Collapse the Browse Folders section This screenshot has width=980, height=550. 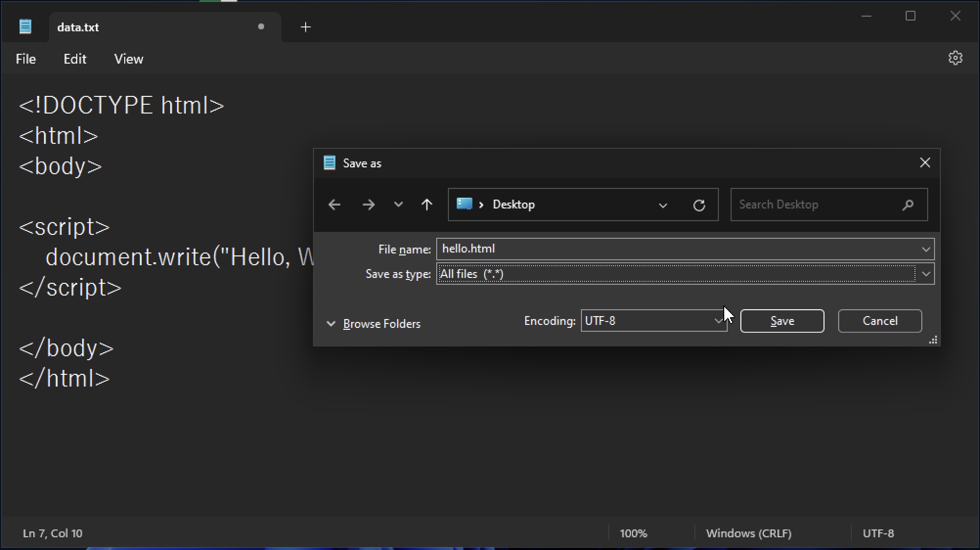pyautogui.click(x=331, y=323)
